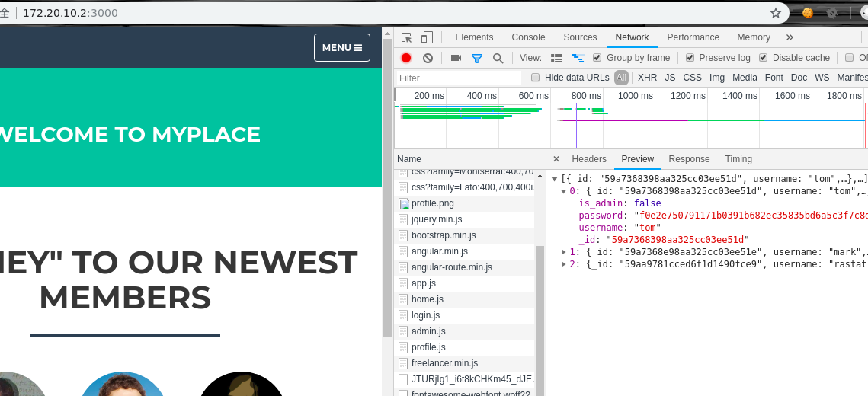
Task: Open the Response tab of request
Action: tap(689, 159)
